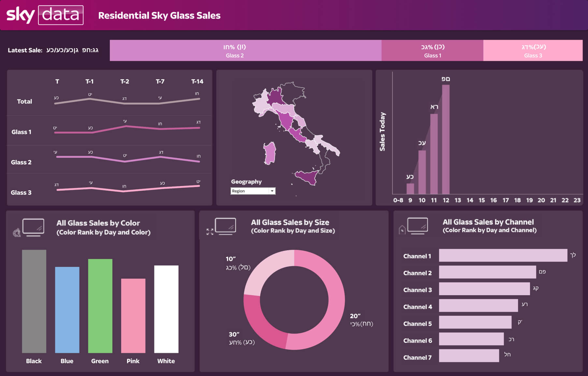Click the Glass 2 sparkline row label
The height and width of the screenshot is (376, 588).
pos(21,162)
